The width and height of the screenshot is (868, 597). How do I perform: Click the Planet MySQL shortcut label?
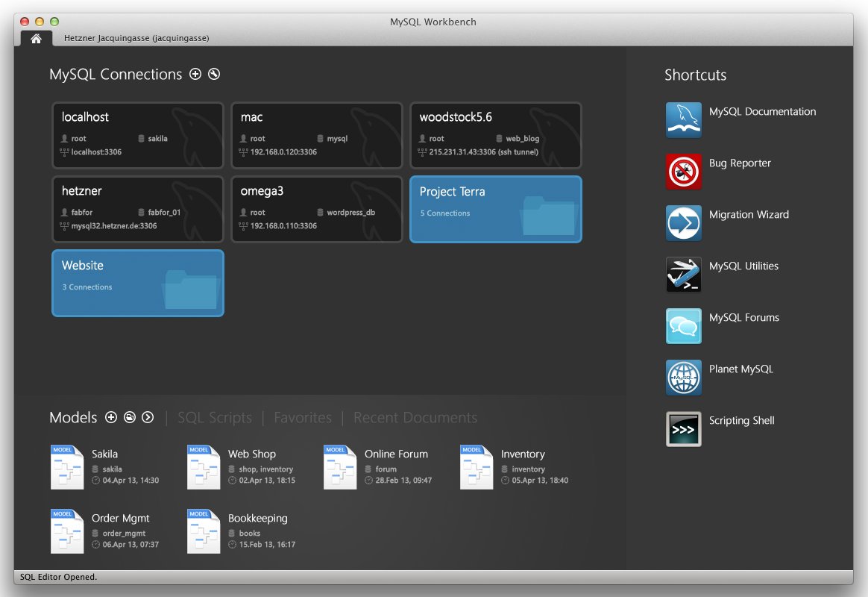pos(740,369)
